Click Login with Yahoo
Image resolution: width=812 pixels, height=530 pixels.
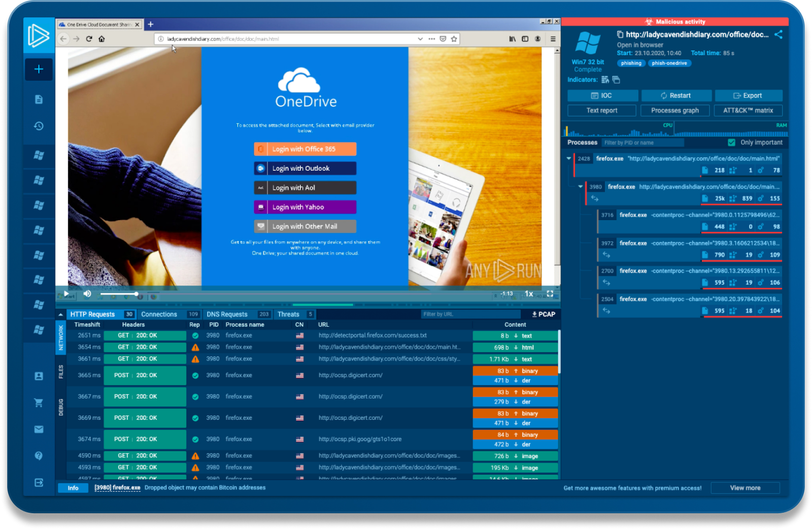click(x=305, y=207)
